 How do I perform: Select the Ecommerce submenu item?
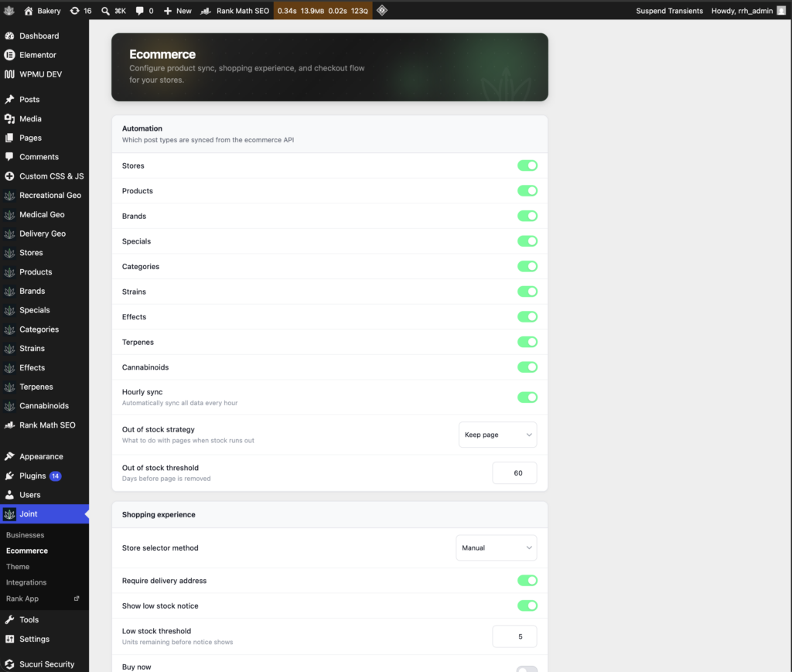coord(27,551)
